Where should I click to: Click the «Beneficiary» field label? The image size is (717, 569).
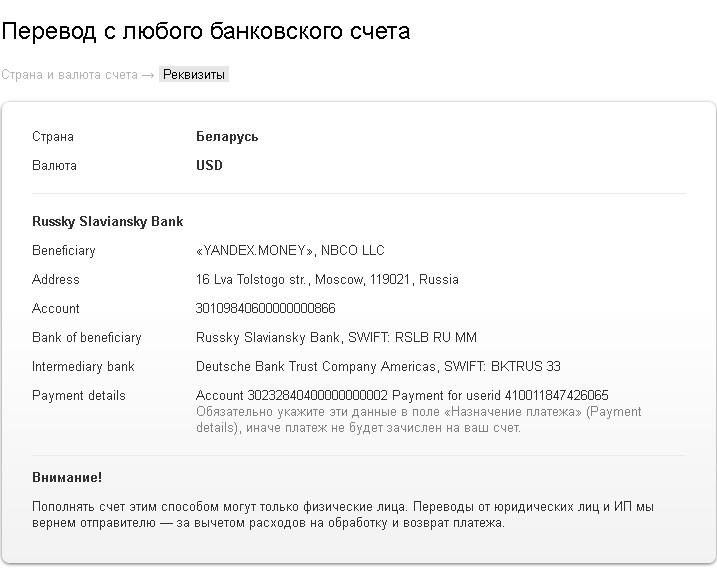point(64,251)
